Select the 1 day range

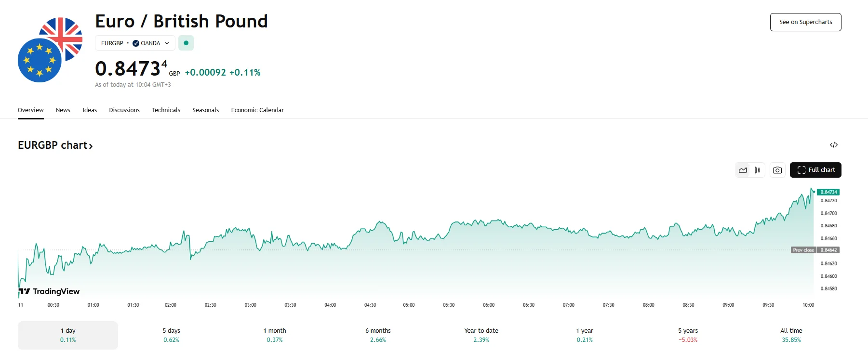(x=68, y=335)
